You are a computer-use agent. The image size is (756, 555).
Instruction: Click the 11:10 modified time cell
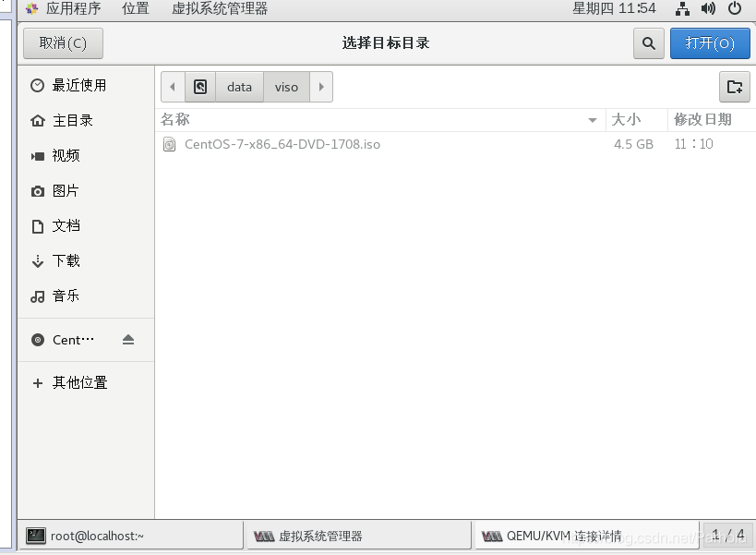point(694,144)
